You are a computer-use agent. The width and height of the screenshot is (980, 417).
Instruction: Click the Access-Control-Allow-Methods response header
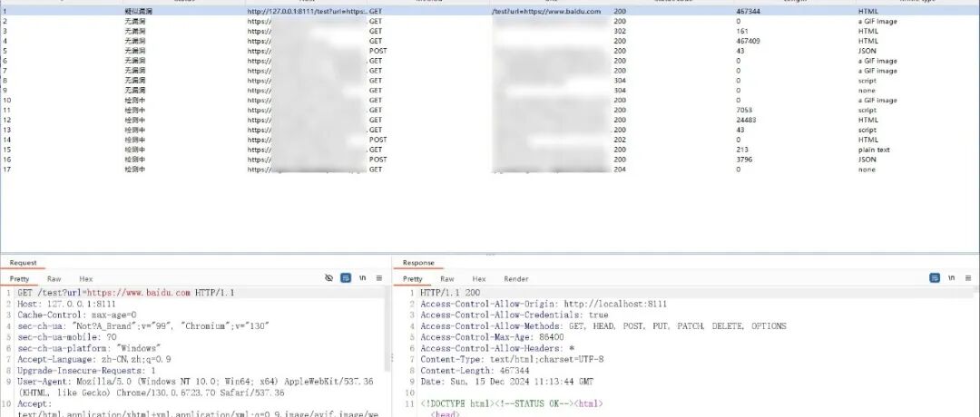603,325
